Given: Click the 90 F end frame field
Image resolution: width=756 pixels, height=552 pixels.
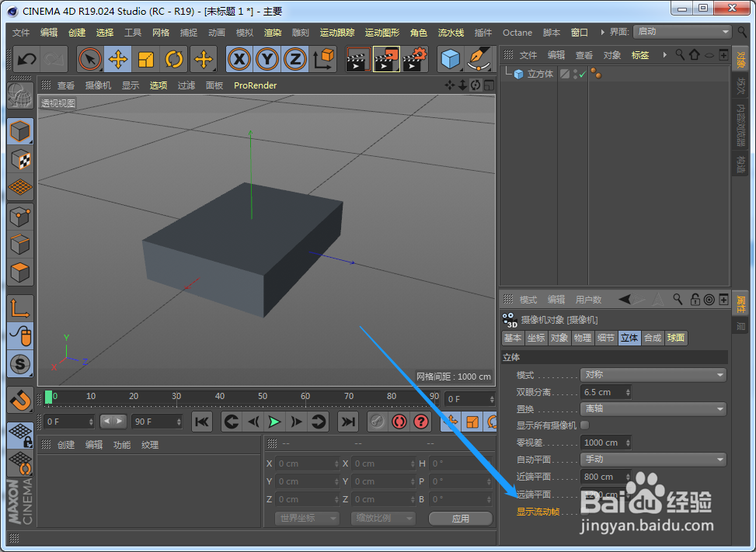Looking at the screenshot, I should (157, 422).
